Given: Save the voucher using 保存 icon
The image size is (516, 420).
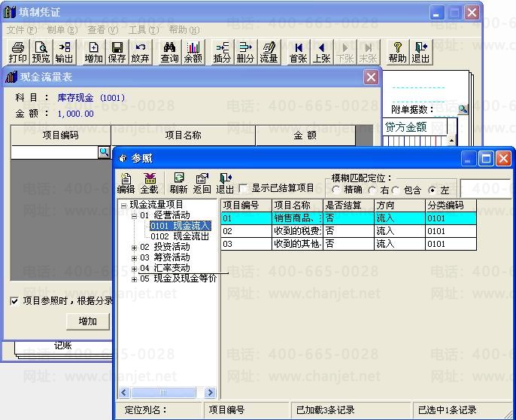Looking at the screenshot, I should [x=117, y=52].
